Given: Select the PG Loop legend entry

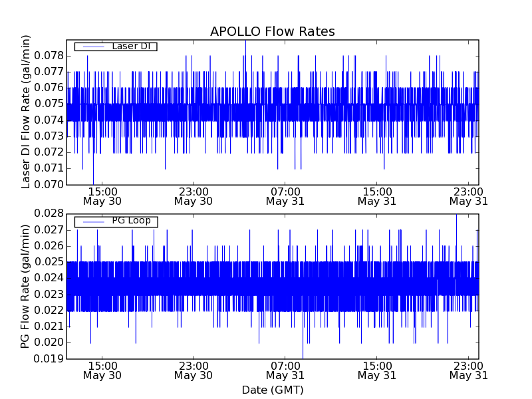Looking at the screenshot, I should [131, 221].
